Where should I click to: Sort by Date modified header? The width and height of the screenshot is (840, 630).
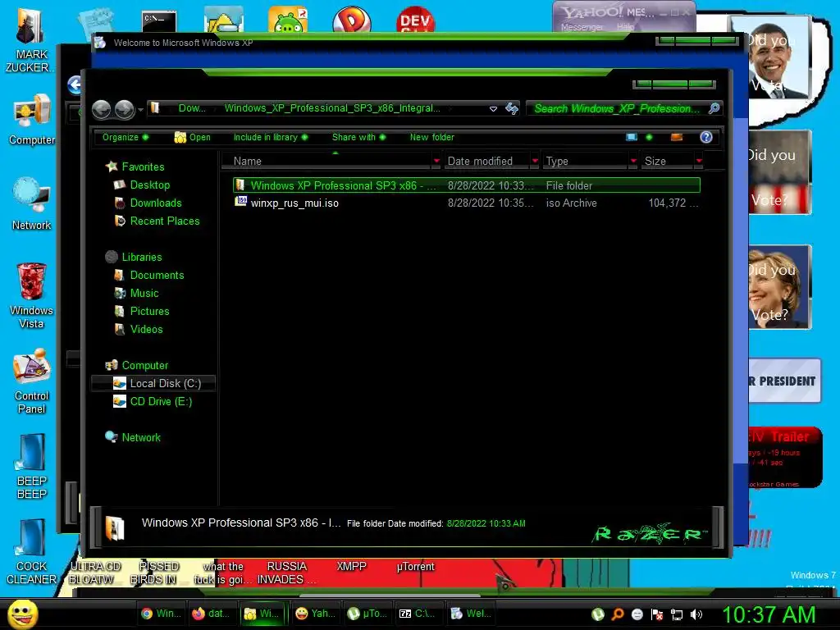(x=487, y=162)
